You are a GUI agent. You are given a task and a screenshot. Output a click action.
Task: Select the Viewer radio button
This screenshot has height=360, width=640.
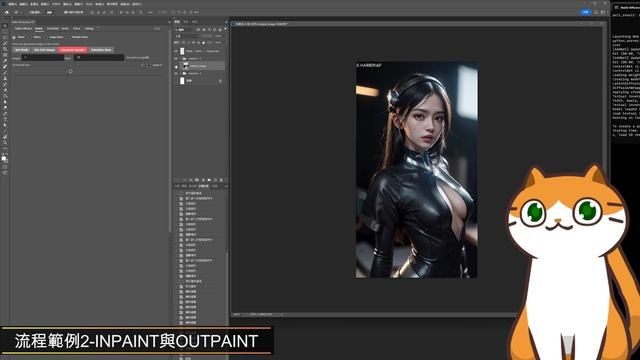(x=14, y=37)
